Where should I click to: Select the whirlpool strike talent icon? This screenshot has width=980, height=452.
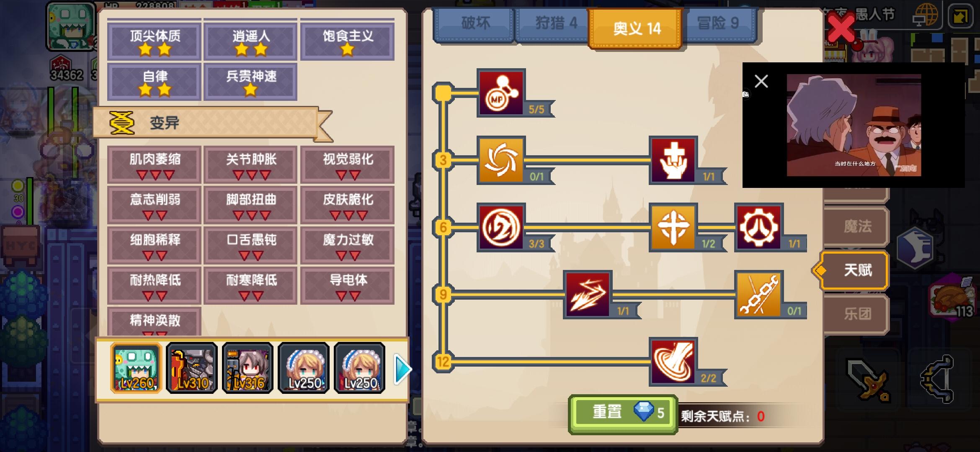click(673, 362)
